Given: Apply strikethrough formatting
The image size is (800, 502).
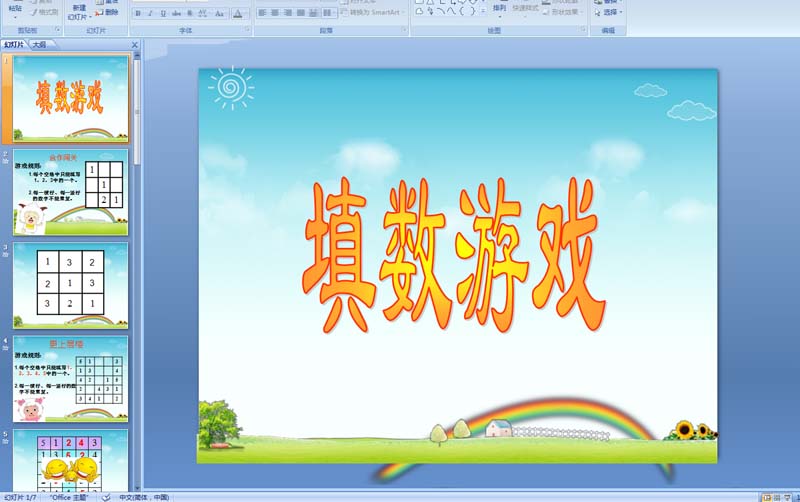Looking at the screenshot, I should 177,14.
